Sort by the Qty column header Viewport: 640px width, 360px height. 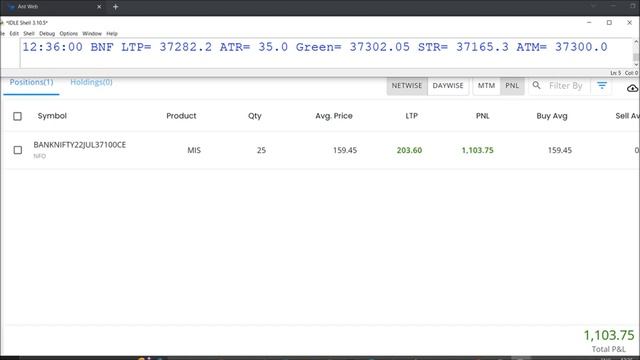pos(255,116)
